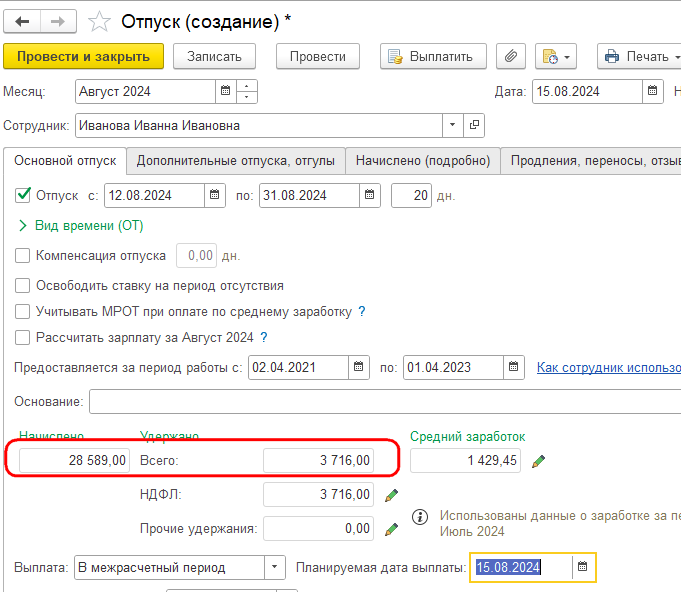The height and width of the screenshot is (592, 681).
Task: Edit Прочие удержания with the pencil icon
Action: pos(391,529)
